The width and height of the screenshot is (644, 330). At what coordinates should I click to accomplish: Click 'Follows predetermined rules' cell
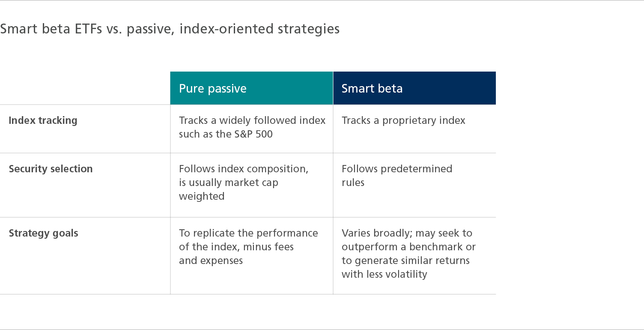[397, 176]
